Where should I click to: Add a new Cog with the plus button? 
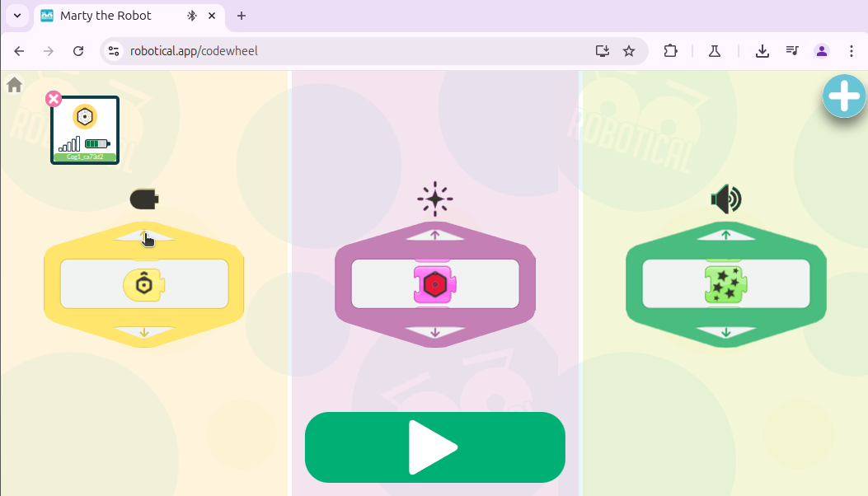(843, 96)
